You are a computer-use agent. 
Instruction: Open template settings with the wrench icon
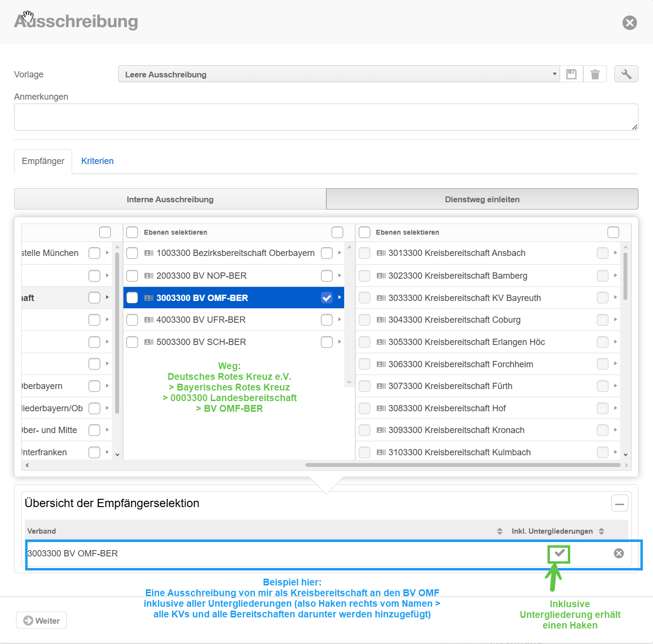626,74
